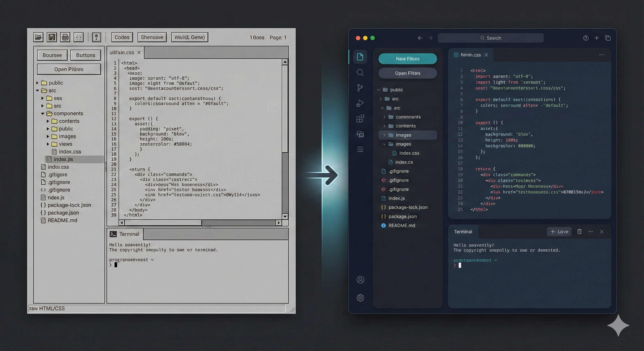
Task: Select README.md in the dark file explorer
Action: pyautogui.click(x=401, y=225)
